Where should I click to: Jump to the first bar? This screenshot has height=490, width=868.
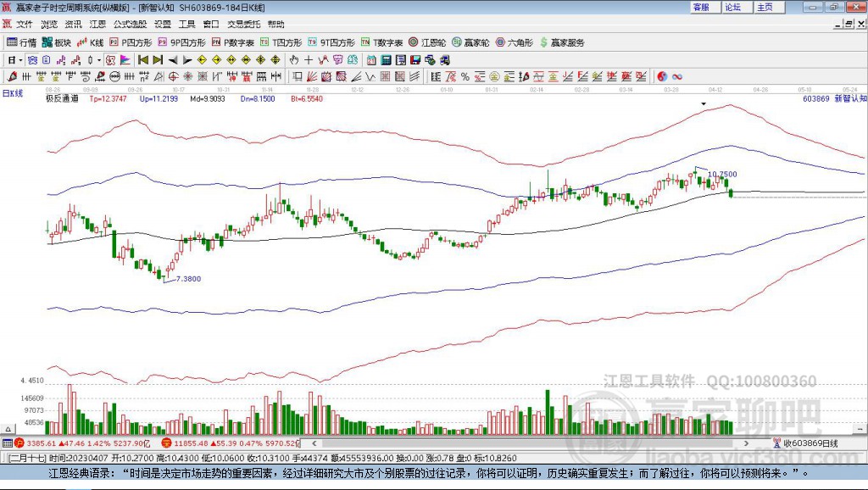143,60
